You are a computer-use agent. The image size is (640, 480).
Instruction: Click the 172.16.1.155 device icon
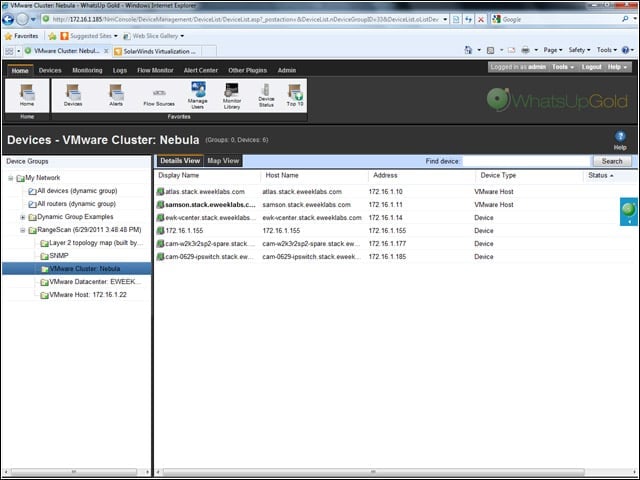click(x=160, y=231)
